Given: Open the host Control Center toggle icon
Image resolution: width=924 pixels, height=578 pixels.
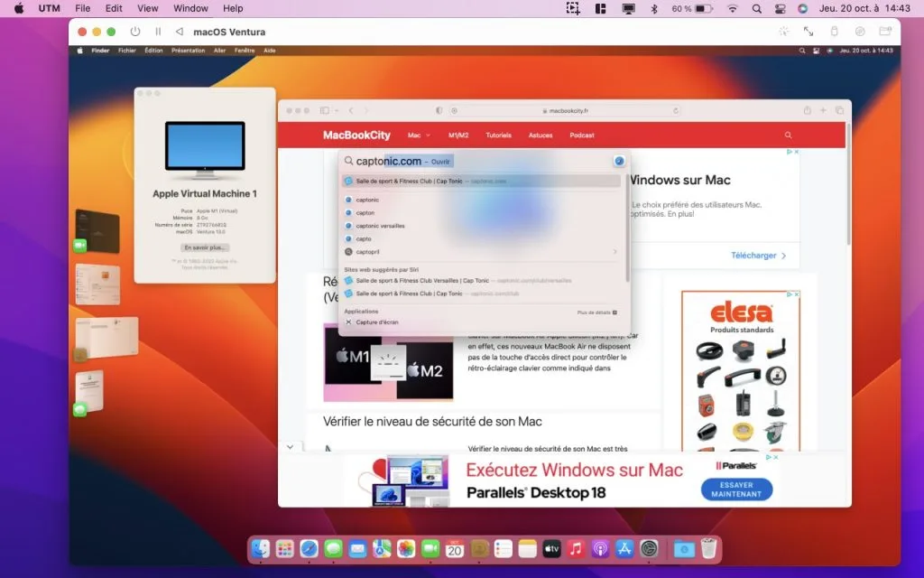Looking at the screenshot, I should (x=780, y=8).
